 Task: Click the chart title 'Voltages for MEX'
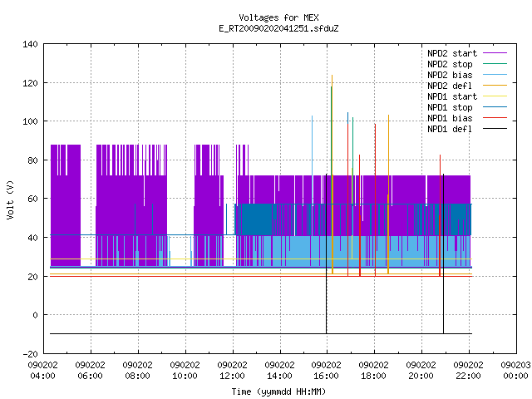coord(278,17)
